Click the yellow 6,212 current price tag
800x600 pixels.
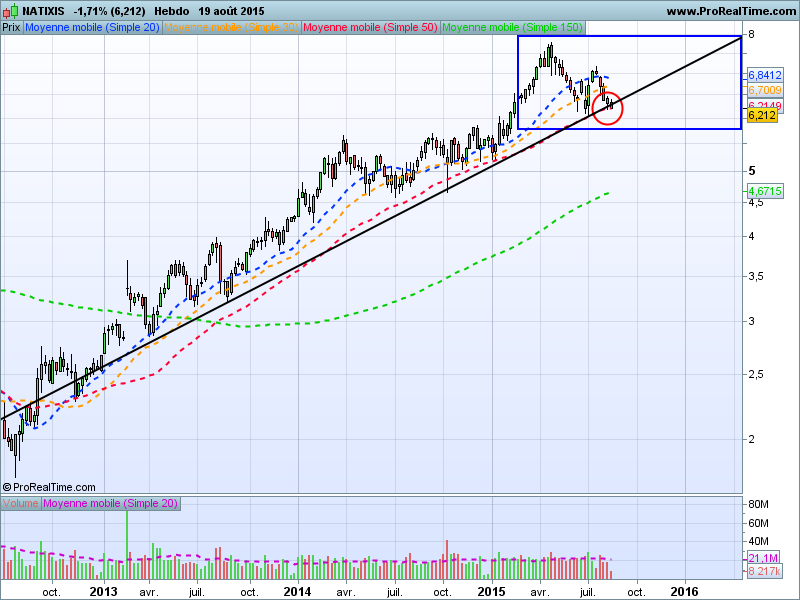coord(762,115)
